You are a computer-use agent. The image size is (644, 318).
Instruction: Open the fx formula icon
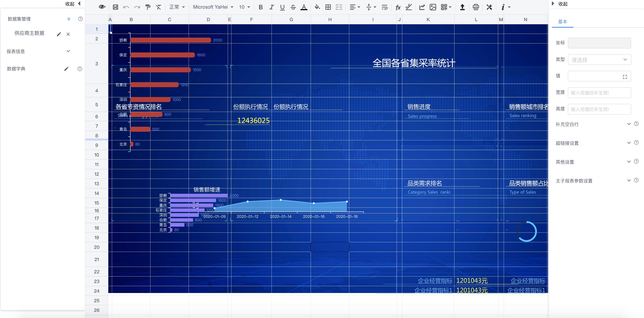coord(398,7)
